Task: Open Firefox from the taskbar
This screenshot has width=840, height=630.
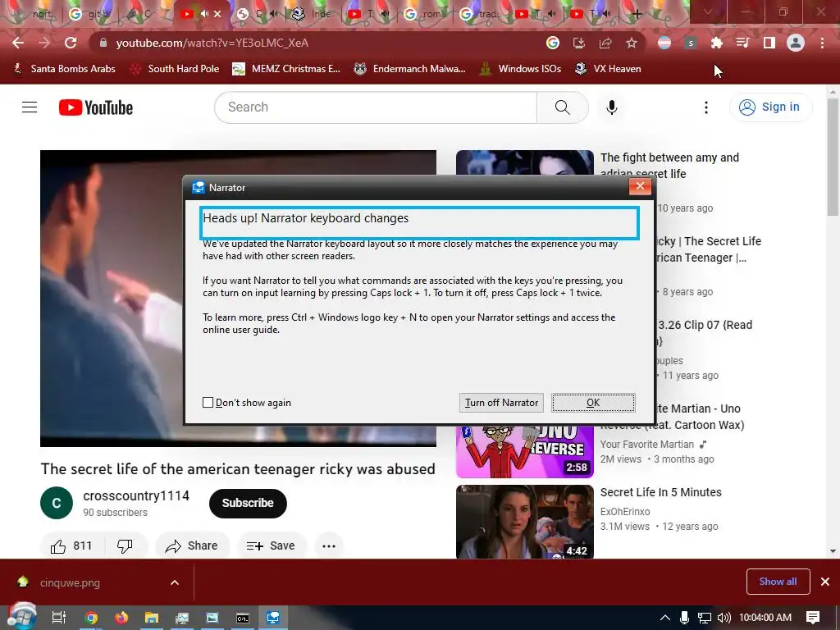Action: pos(121,618)
